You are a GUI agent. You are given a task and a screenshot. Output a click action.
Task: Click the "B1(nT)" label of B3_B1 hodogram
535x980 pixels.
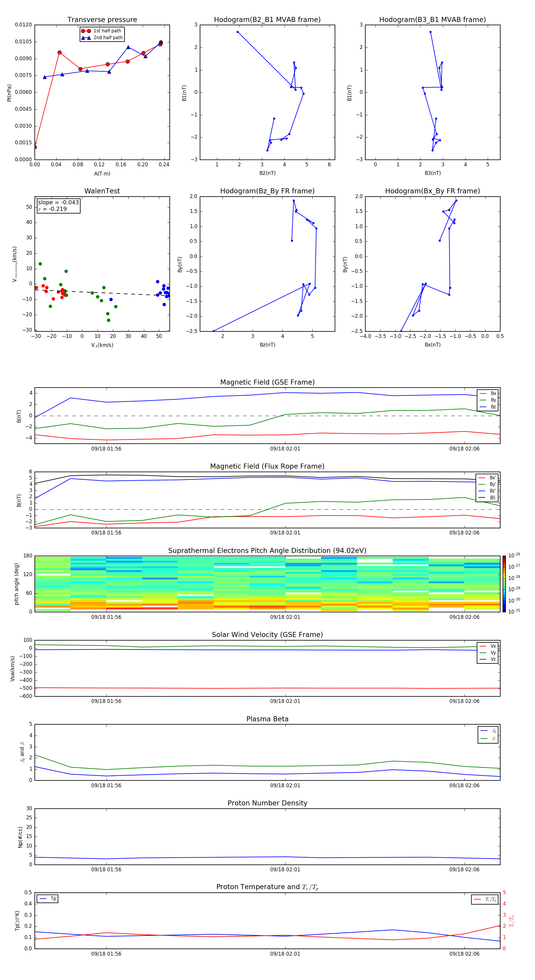click(350, 93)
